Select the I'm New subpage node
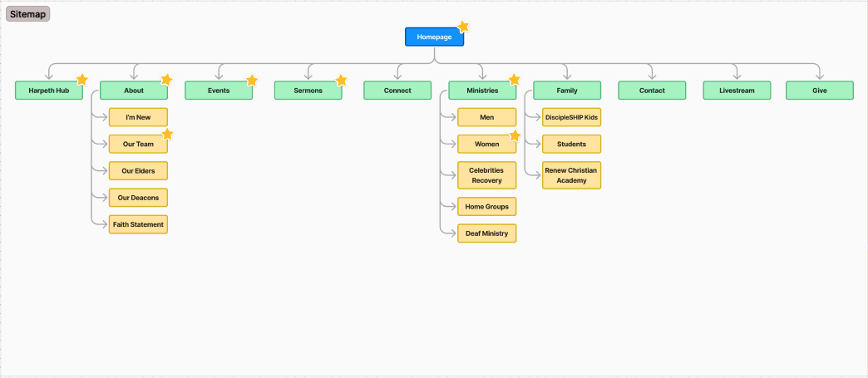 pyautogui.click(x=138, y=117)
